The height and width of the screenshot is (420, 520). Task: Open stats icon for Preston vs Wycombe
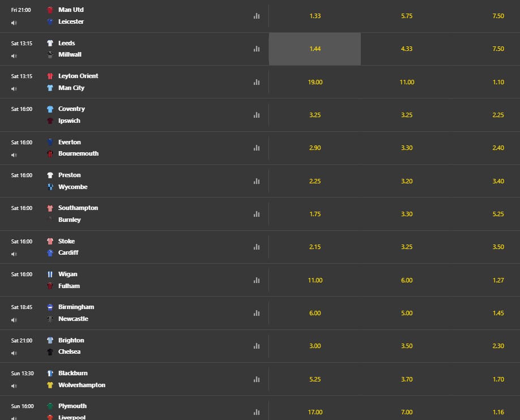pyautogui.click(x=257, y=181)
